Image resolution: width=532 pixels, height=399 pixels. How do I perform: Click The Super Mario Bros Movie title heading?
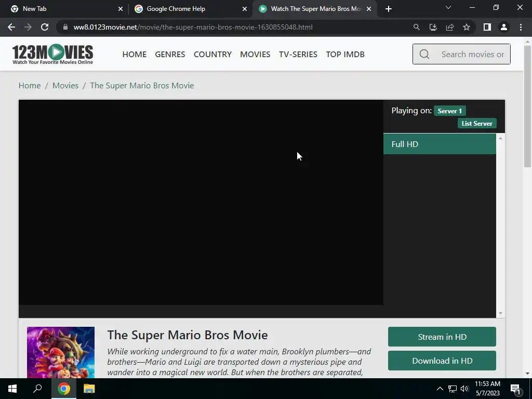click(188, 335)
